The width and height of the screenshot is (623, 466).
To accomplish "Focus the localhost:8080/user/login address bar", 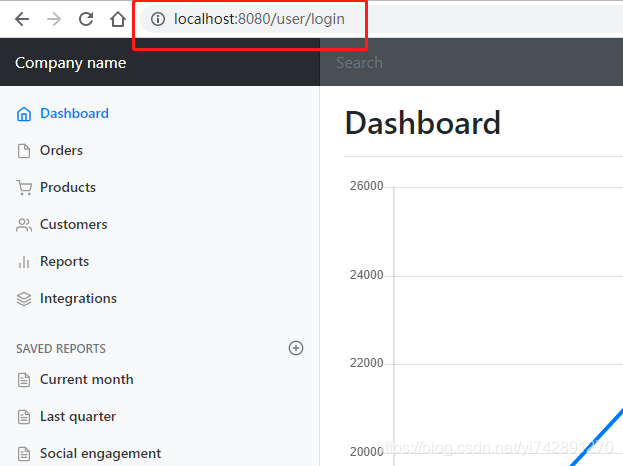I will point(381,19).
